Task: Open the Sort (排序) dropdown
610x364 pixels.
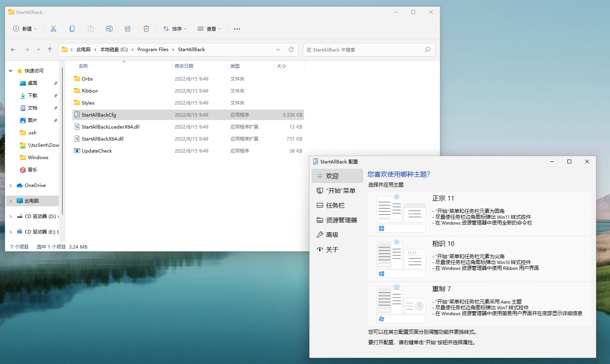Action: click(x=175, y=29)
